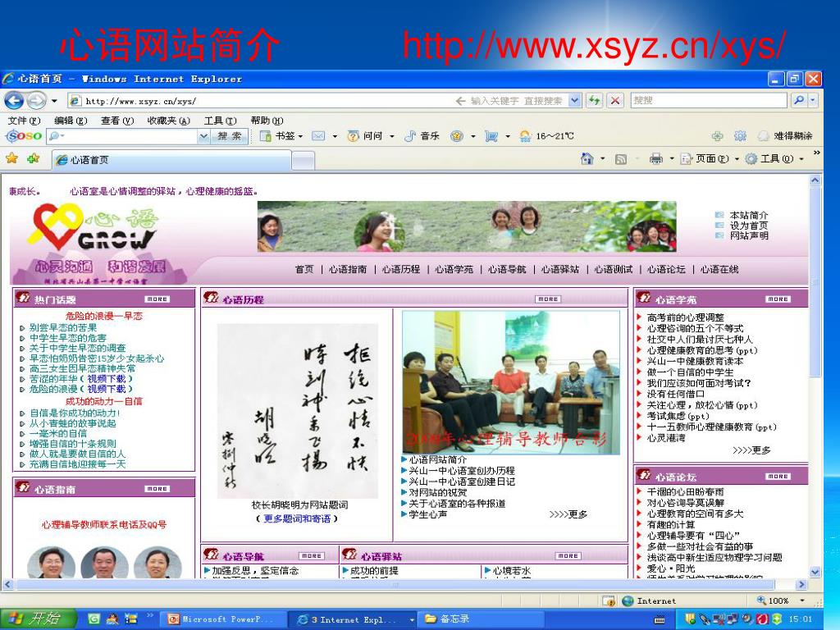Click the RSS feeds icon

(x=621, y=159)
